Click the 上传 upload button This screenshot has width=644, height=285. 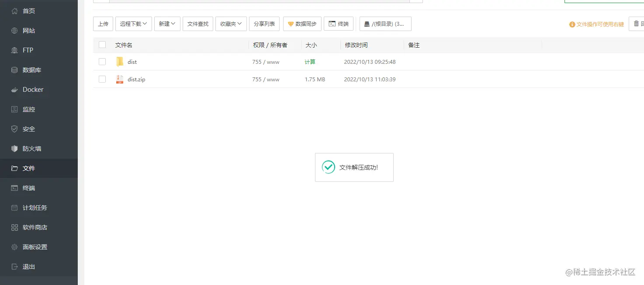tap(103, 24)
